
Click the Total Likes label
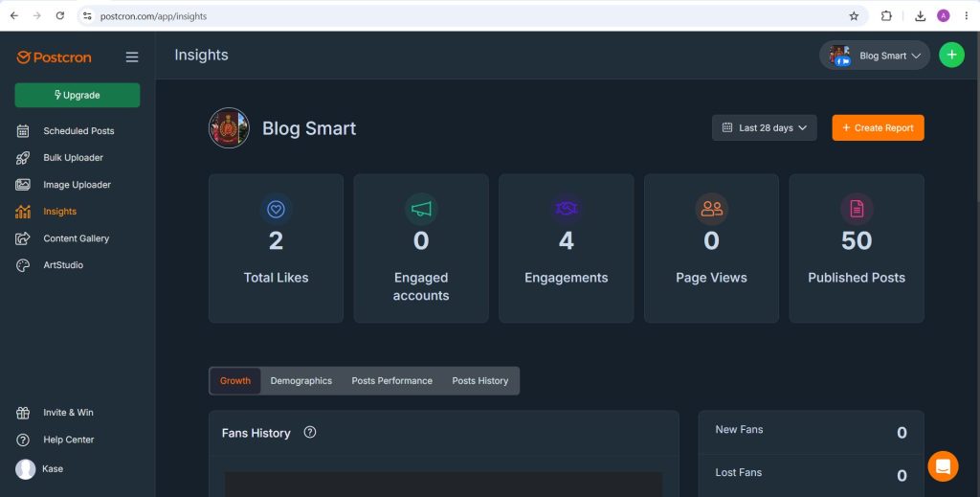click(x=276, y=278)
